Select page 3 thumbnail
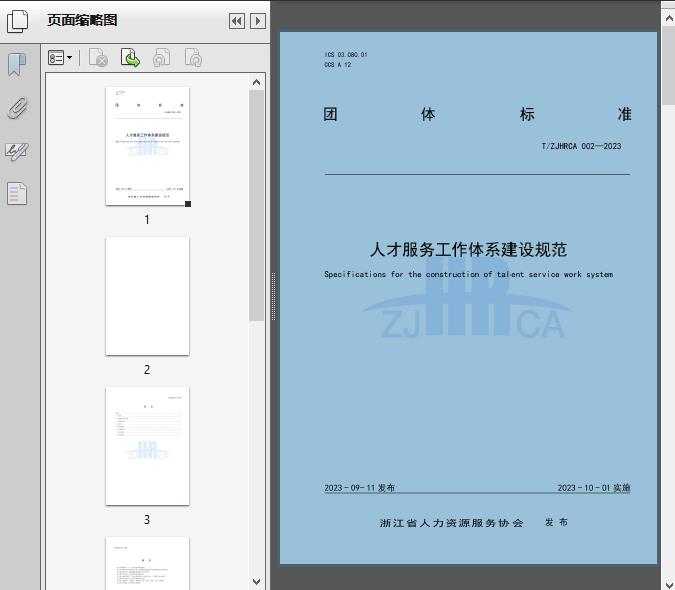The width and height of the screenshot is (675, 590). click(x=147, y=446)
